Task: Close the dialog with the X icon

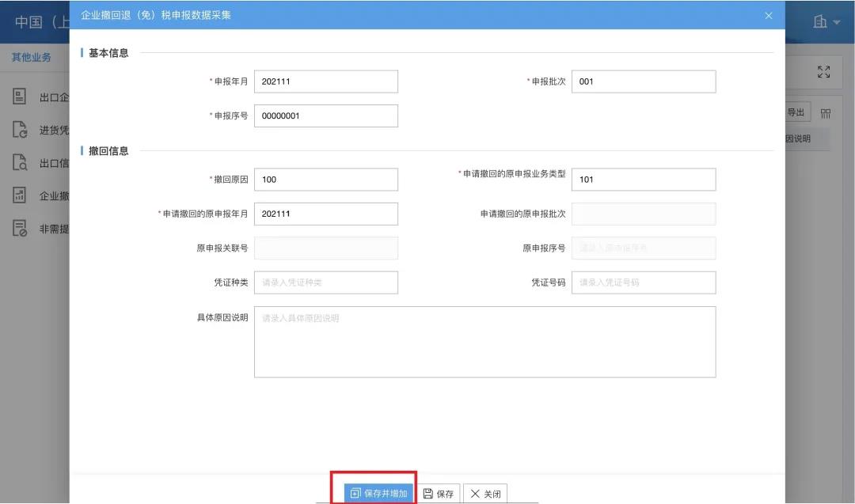Action: (x=768, y=16)
